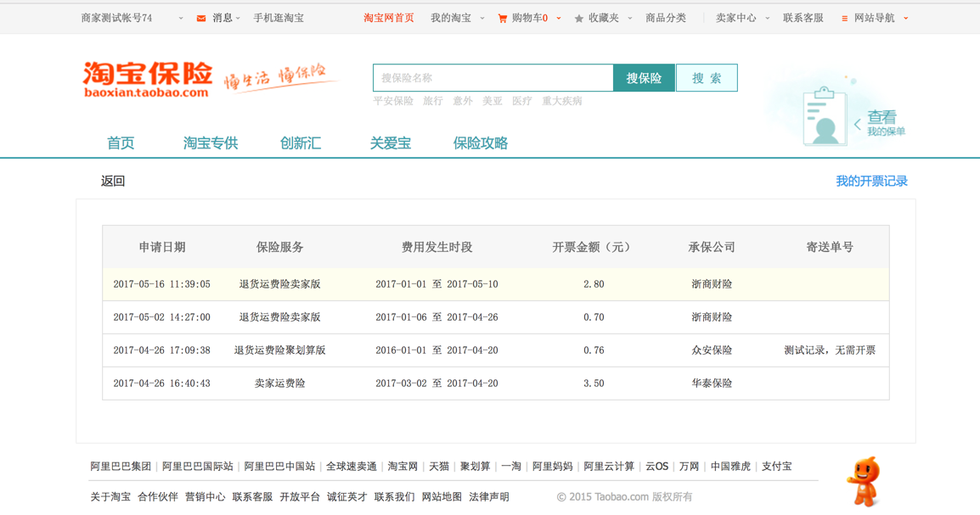Select the 美亚 search suggestion
Screen dimensions: 980x515
[x=492, y=100]
